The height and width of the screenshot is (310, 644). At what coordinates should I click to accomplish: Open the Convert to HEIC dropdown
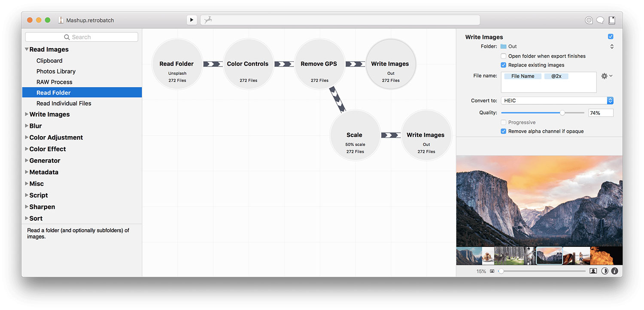point(557,100)
